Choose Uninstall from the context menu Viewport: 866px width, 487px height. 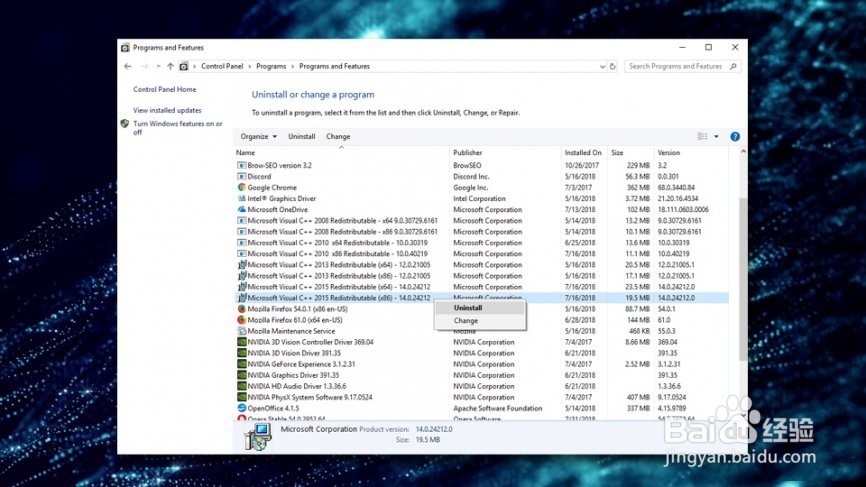[480, 308]
